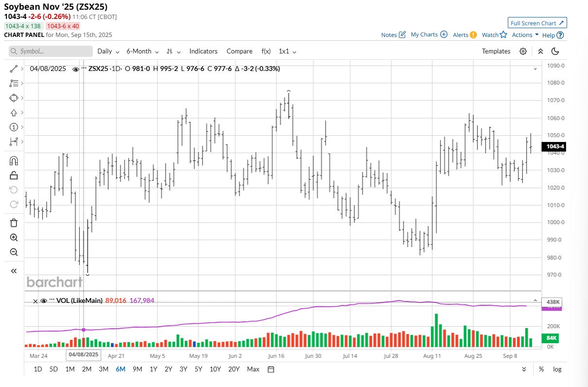Open the Actions dropdown
The width and height of the screenshot is (588, 387).
point(525,35)
